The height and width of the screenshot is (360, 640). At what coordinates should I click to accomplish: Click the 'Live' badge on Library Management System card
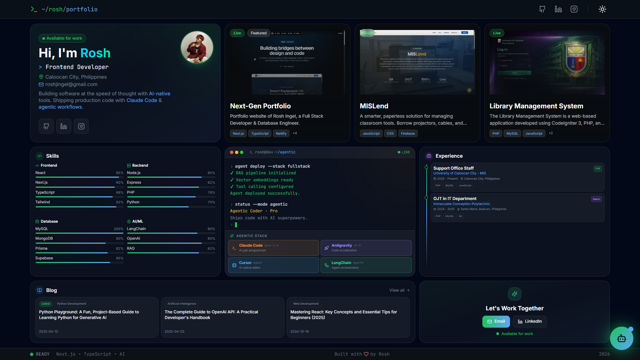click(497, 33)
